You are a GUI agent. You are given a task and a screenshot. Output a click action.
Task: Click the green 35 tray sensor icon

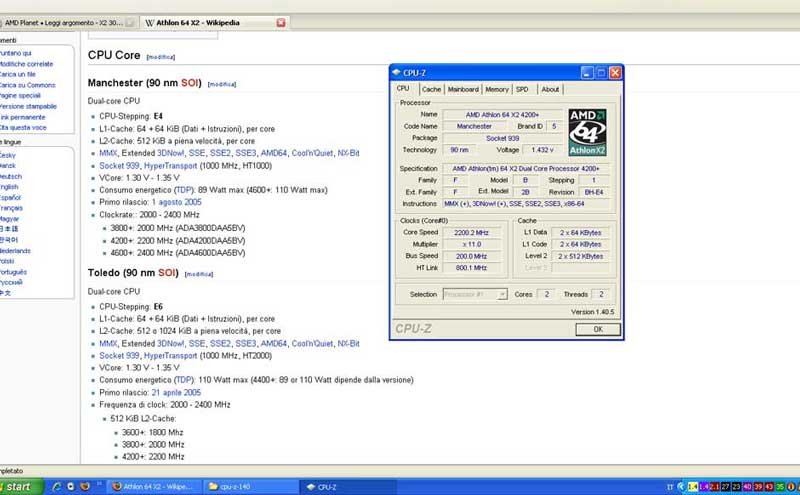[780, 487]
